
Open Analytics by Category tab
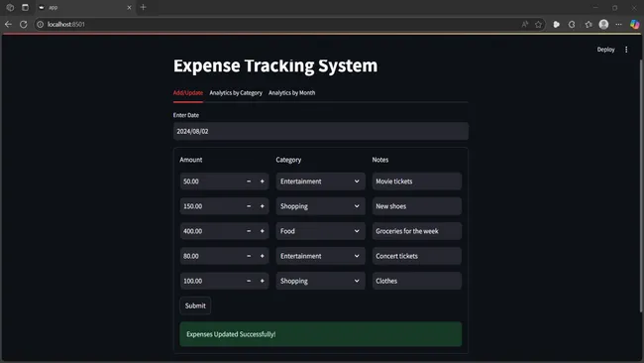pos(236,93)
